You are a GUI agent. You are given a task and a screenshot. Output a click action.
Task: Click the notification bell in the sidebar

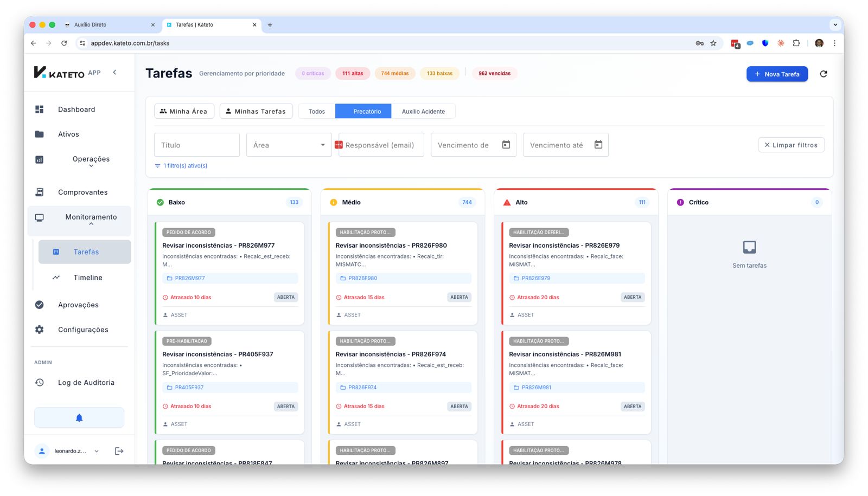(79, 417)
